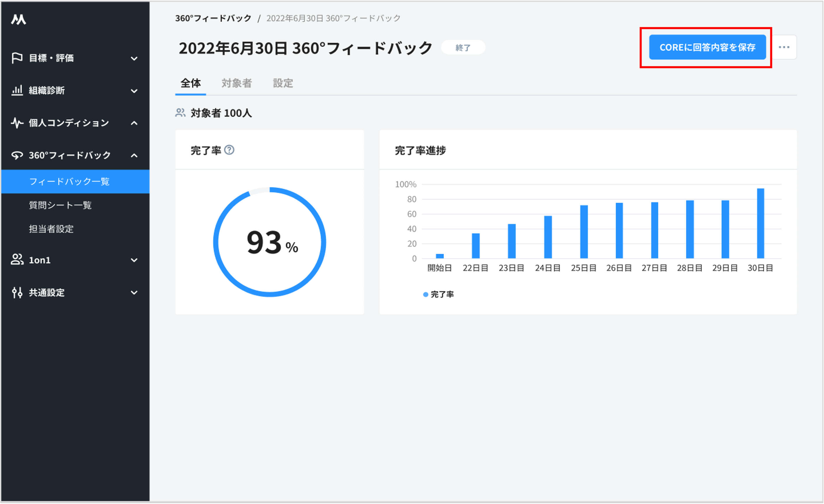Expand the 目標・評価 menu chevron
This screenshot has height=504, width=824.
click(135, 58)
